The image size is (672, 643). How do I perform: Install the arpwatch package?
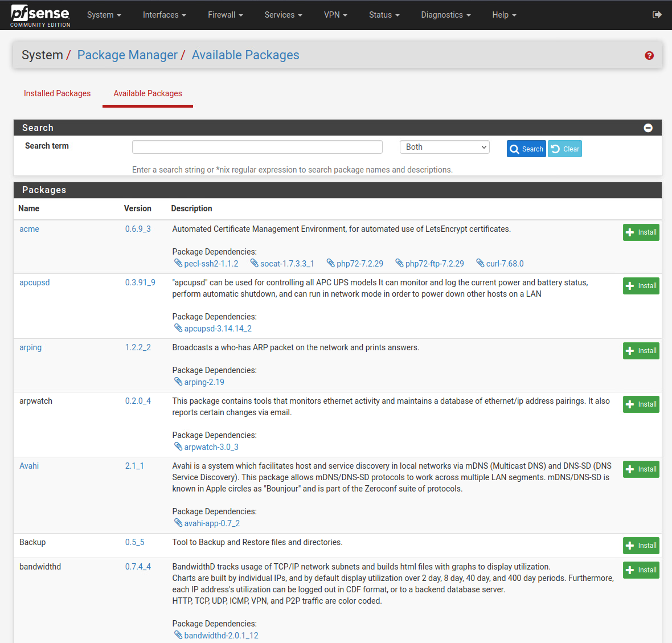point(641,404)
